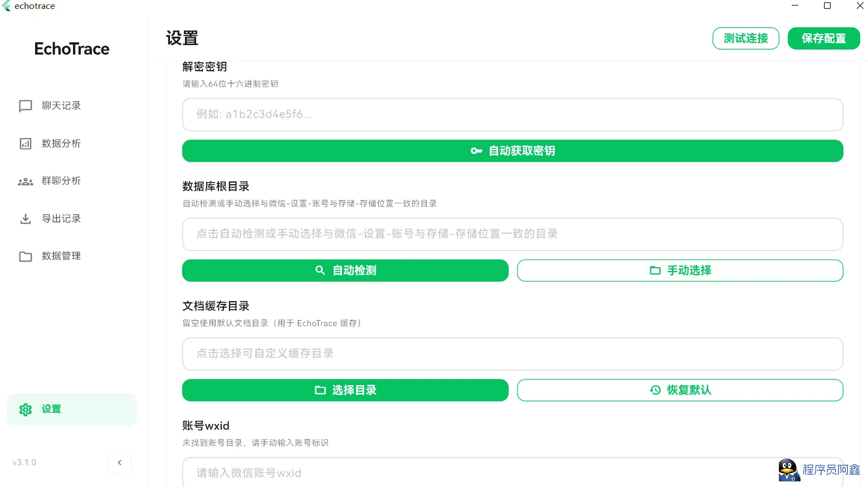Image resolution: width=868 pixels, height=487 pixels.
Task: Click the 自动获取密钥 button
Action: (513, 151)
